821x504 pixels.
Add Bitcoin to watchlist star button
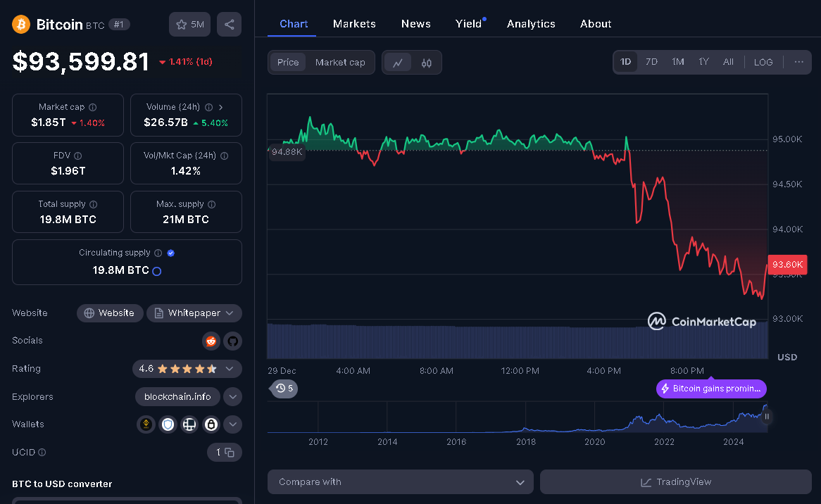[x=189, y=24]
